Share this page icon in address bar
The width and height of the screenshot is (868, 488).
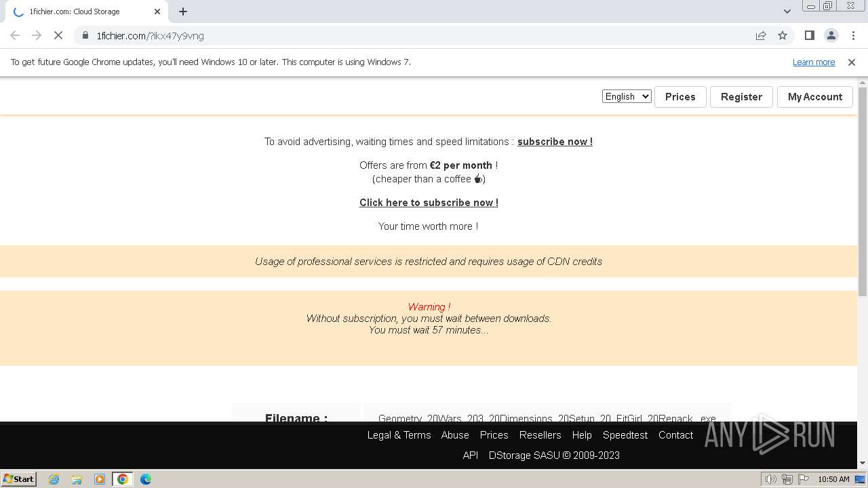coord(761,35)
